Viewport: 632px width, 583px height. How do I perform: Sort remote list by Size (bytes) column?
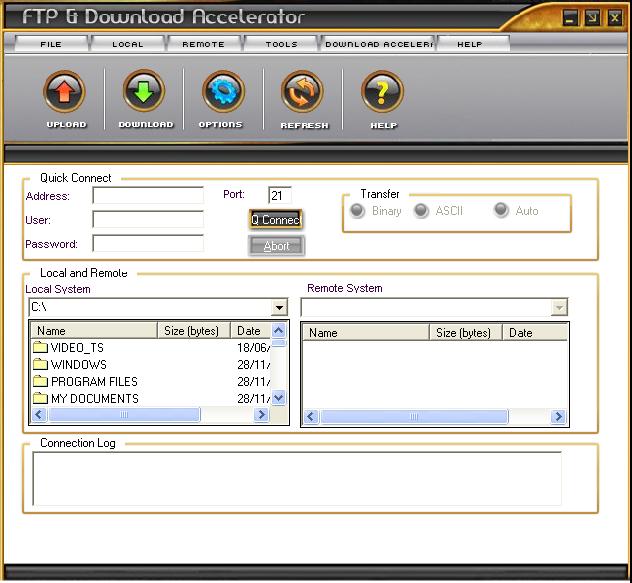point(466,333)
